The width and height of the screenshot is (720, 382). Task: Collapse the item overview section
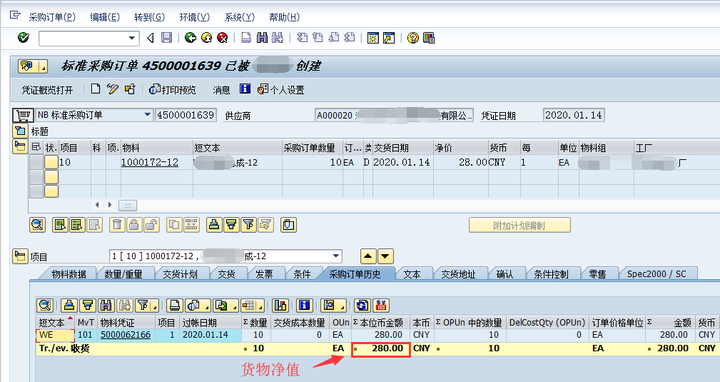coord(20,147)
